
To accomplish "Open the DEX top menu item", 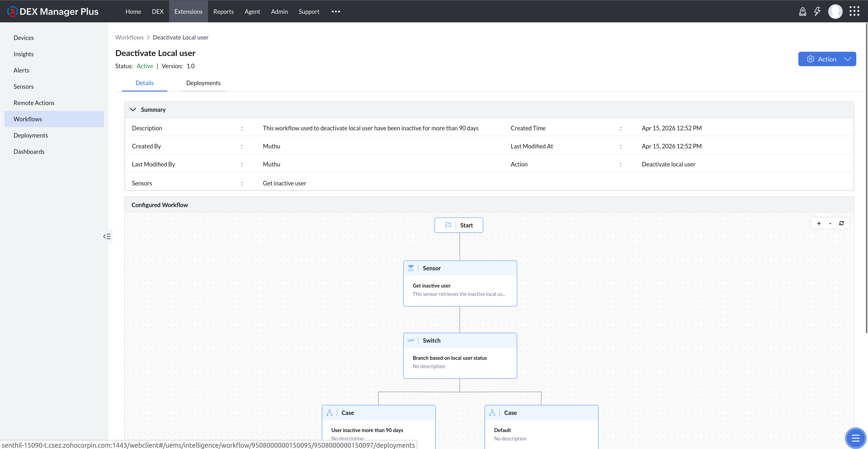I will (158, 12).
